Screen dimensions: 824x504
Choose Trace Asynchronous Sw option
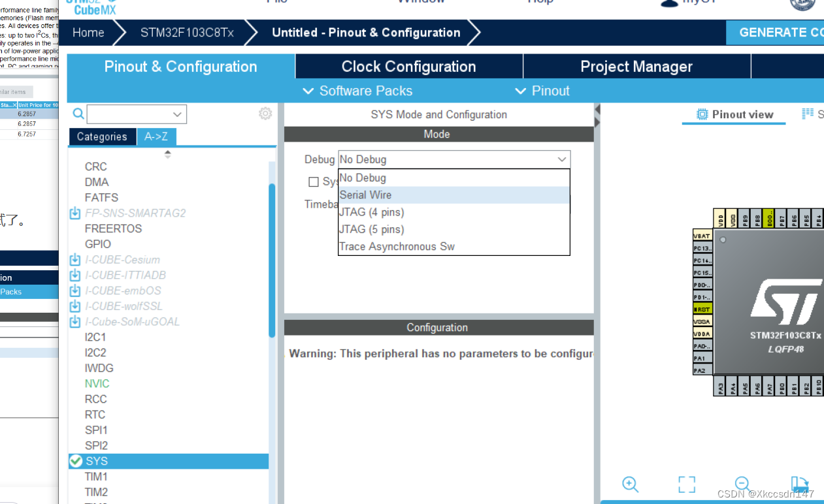[x=454, y=246]
